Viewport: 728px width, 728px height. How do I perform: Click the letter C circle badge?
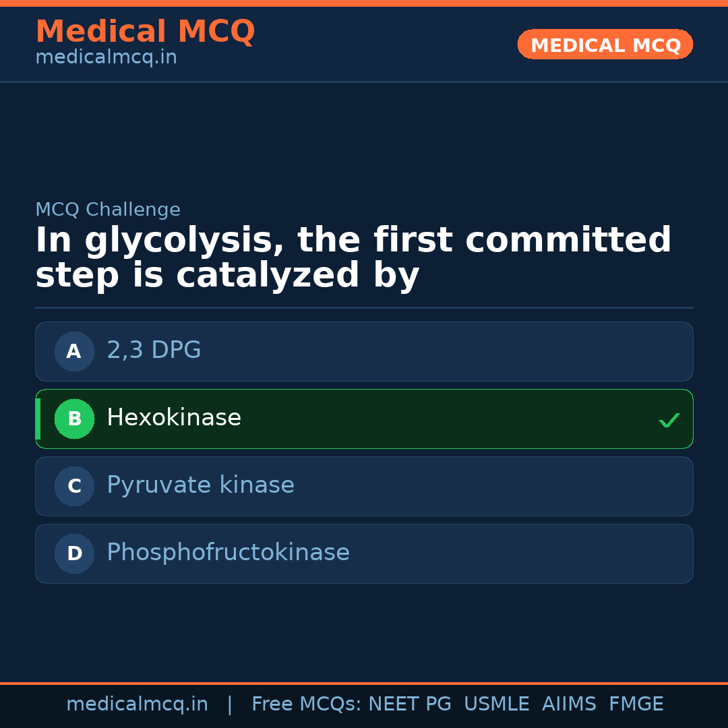pos(74,486)
